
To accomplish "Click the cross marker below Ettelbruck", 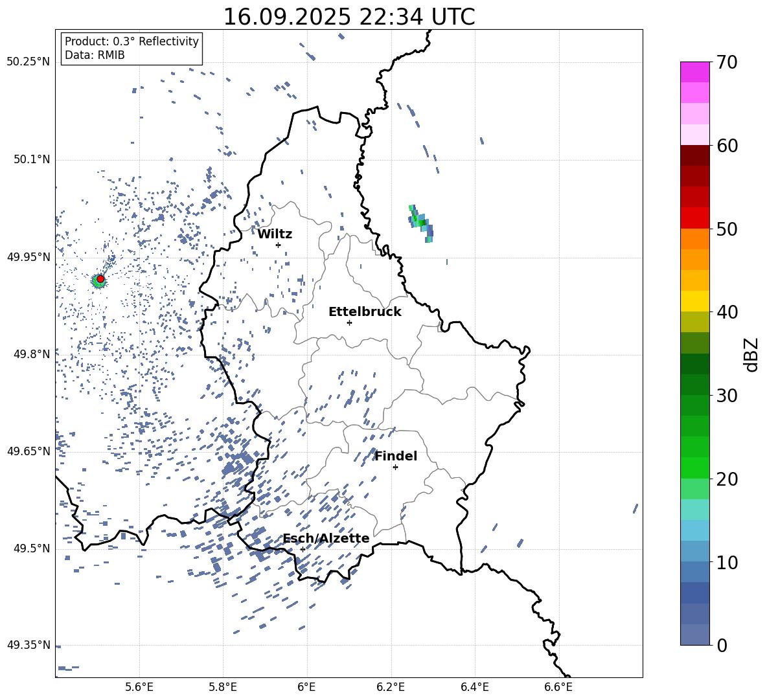I will (x=349, y=322).
